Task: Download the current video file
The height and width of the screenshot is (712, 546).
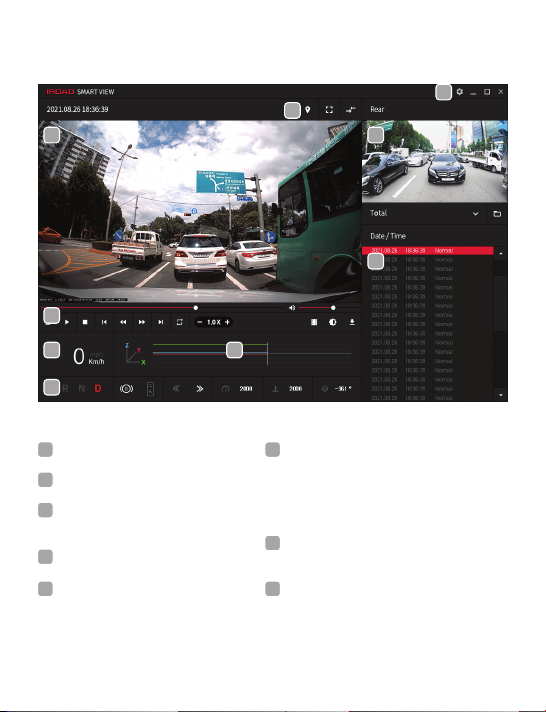Action: click(352, 322)
